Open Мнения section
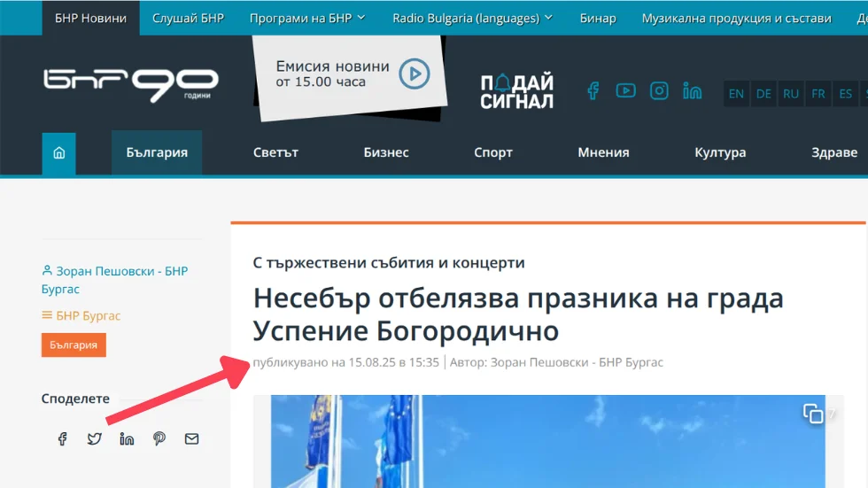868x488 pixels. click(603, 152)
